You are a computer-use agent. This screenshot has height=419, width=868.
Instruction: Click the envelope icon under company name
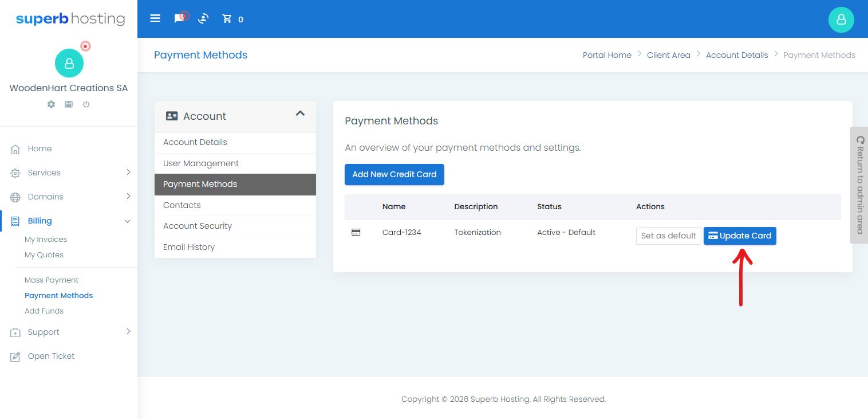(x=69, y=104)
